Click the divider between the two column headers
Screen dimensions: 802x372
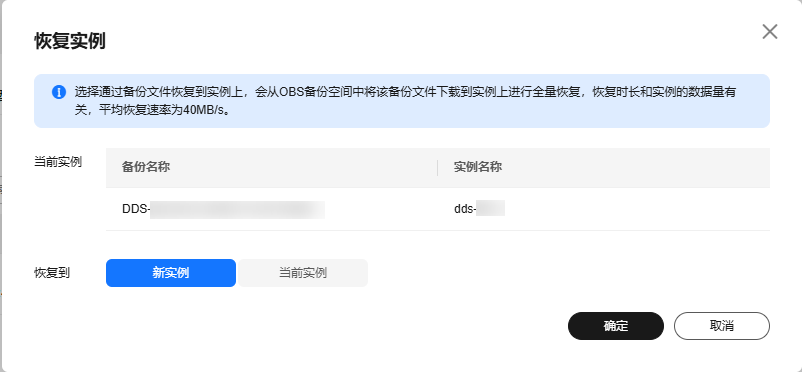point(438,167)
